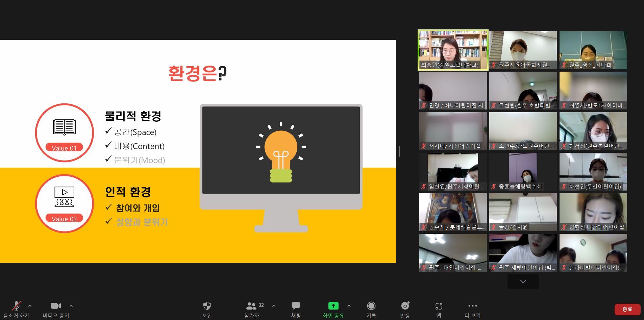This screenshot has width=644, height=320.
Task: Open the 보안 security shield icon
Action: pos(207,306)
